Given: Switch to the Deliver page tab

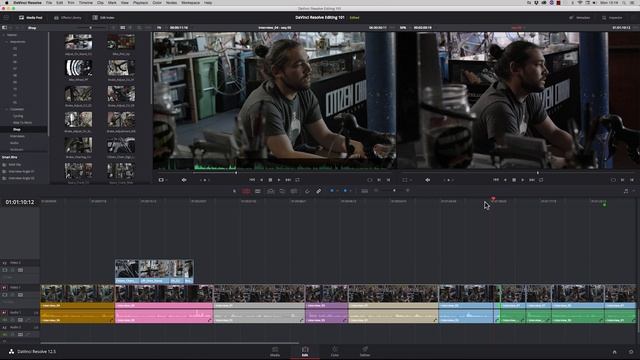Looking at the screenshot, I should [x=365, y=351].
